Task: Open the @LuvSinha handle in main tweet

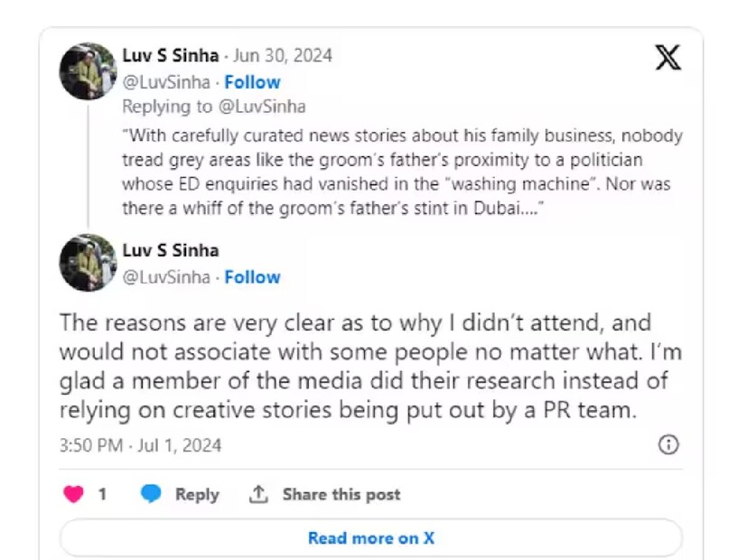Action: click(166, 277)
